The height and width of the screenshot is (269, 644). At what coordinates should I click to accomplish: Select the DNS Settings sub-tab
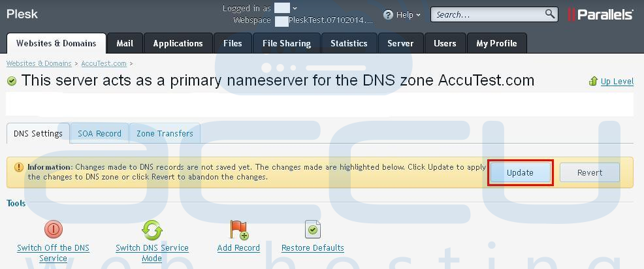[38, 133]
